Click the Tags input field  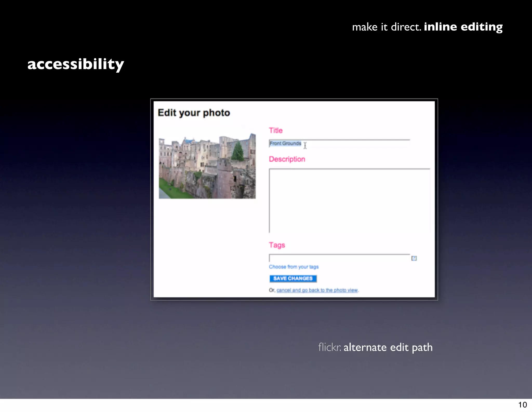pos(339,258)
